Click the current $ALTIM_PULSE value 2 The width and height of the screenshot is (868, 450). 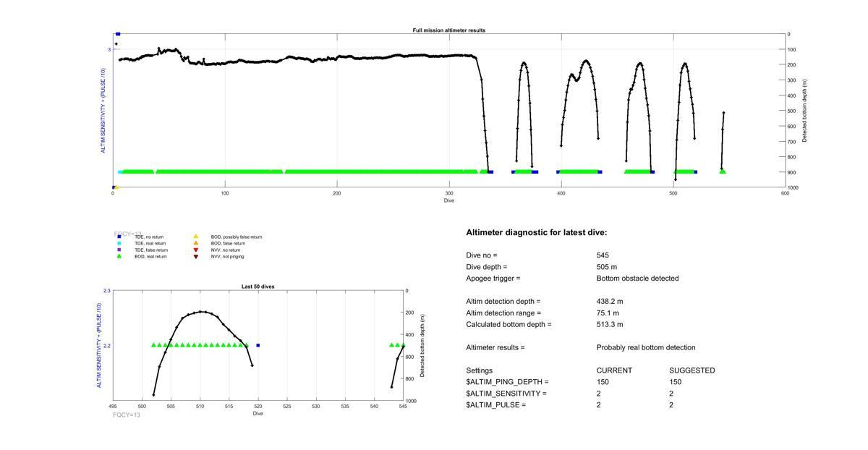[599, 405]
